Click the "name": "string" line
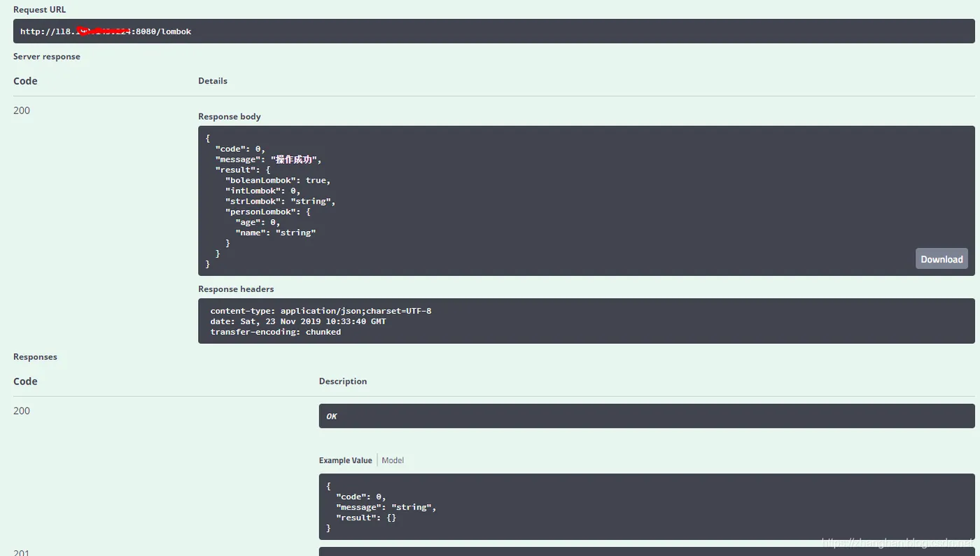Screen dimensions: 980x556 tap(276, 232)
